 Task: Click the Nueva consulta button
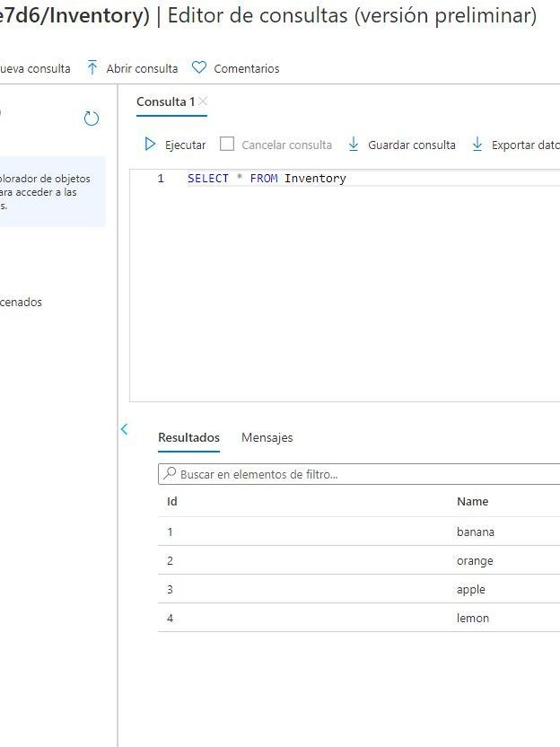[36, 69]
